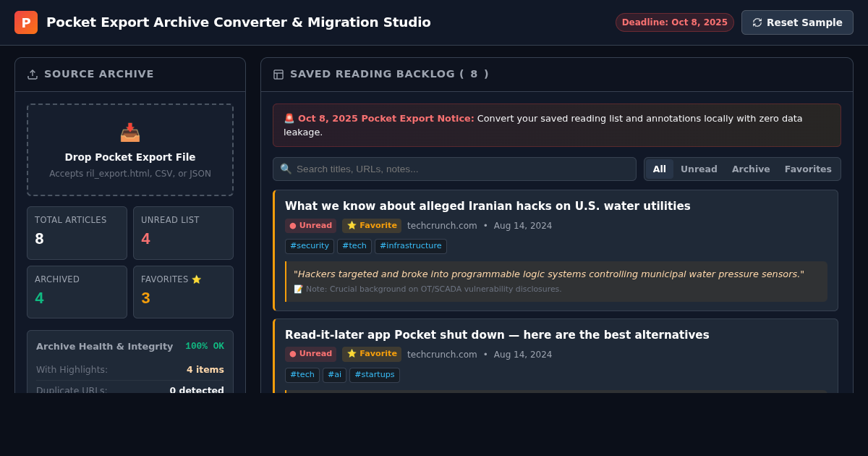Click #tech tag on Pocket shut down article
The image size is (868, 456).
(302, 375)
